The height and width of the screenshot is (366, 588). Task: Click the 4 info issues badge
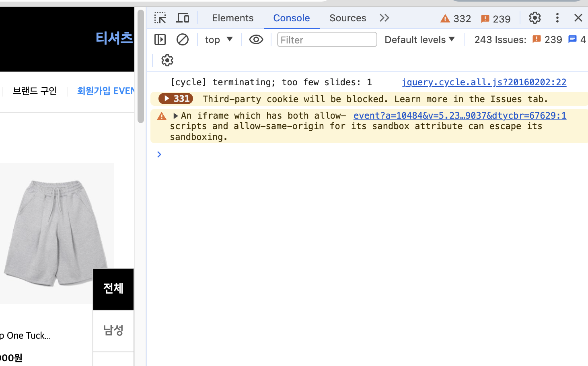coord(577,39)
